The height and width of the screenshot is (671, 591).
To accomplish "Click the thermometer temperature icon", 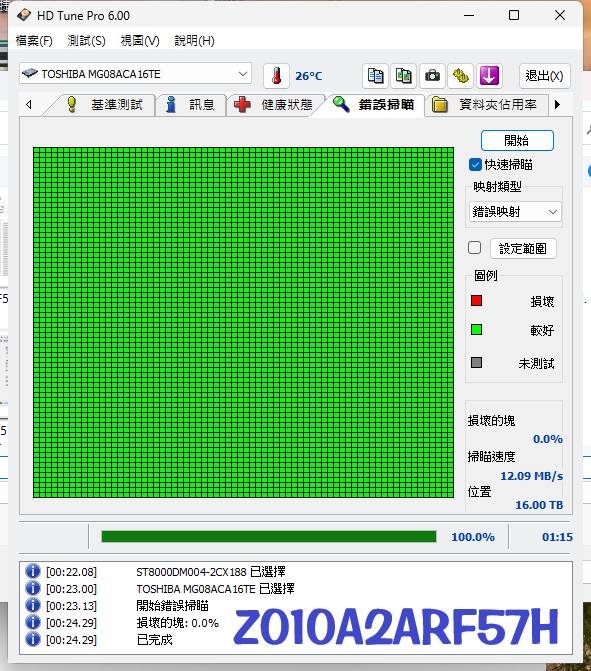I will pos(276,76).
